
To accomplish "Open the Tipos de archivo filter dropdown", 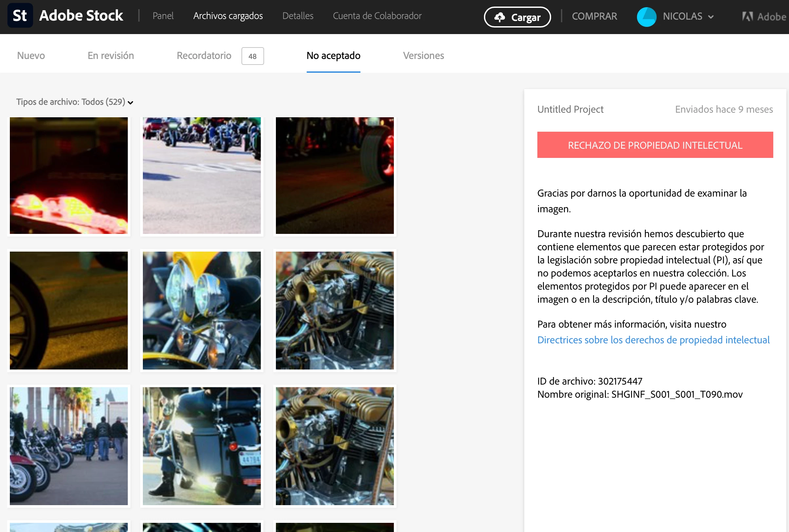I will [75, 102].
